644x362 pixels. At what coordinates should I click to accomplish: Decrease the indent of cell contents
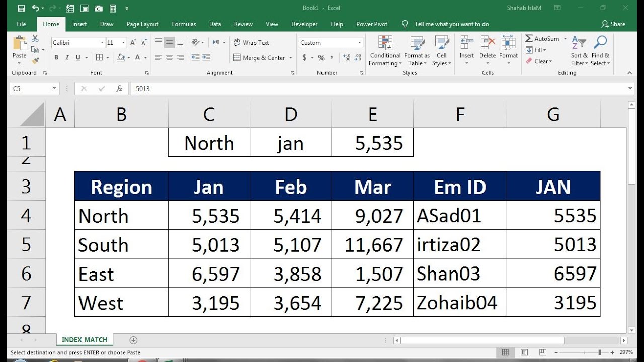pos(196,58)
